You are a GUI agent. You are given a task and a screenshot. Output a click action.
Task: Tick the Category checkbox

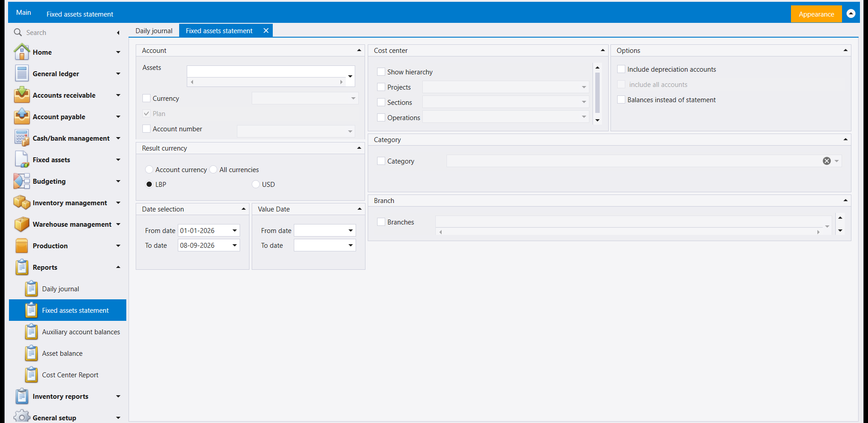pyautogui.click(x=381, y=161)
